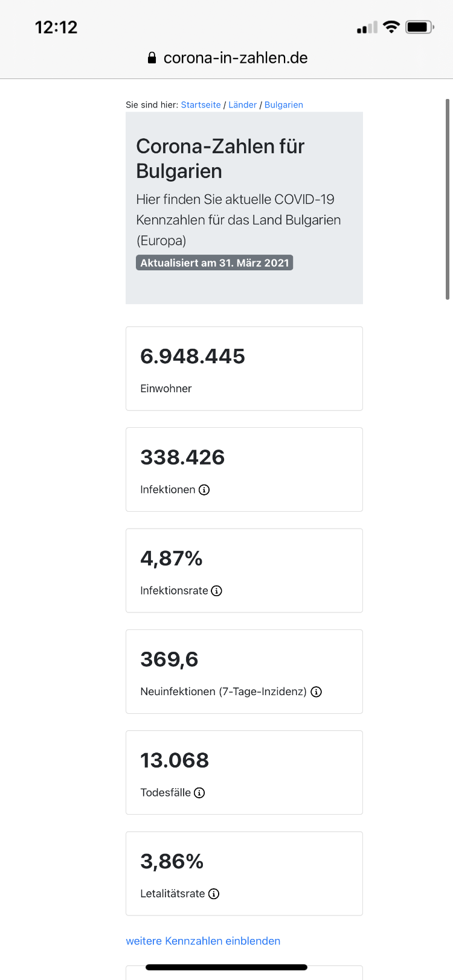Click the page scrollbar on the right

[x=448, y=199]
